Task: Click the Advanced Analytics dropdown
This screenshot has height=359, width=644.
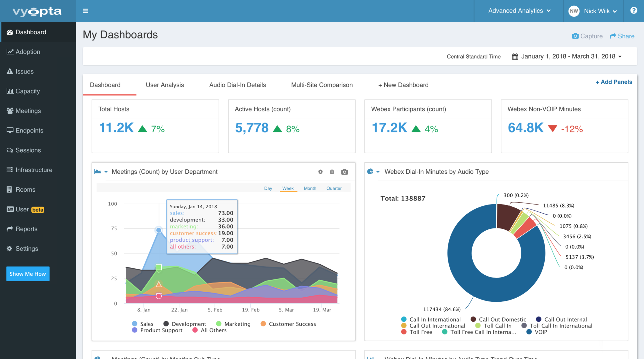Action: tap(519, 11)
